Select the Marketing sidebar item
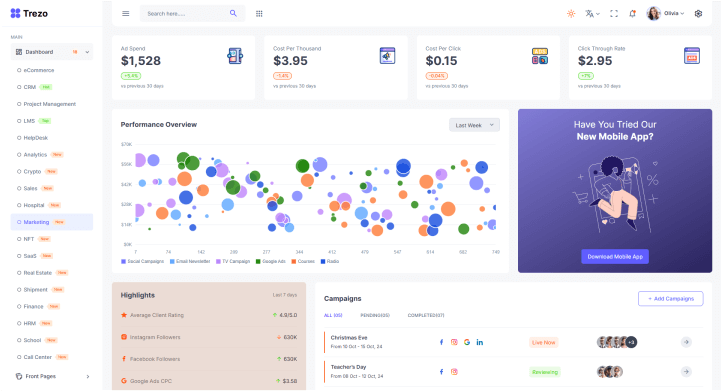 pos(52,222)
